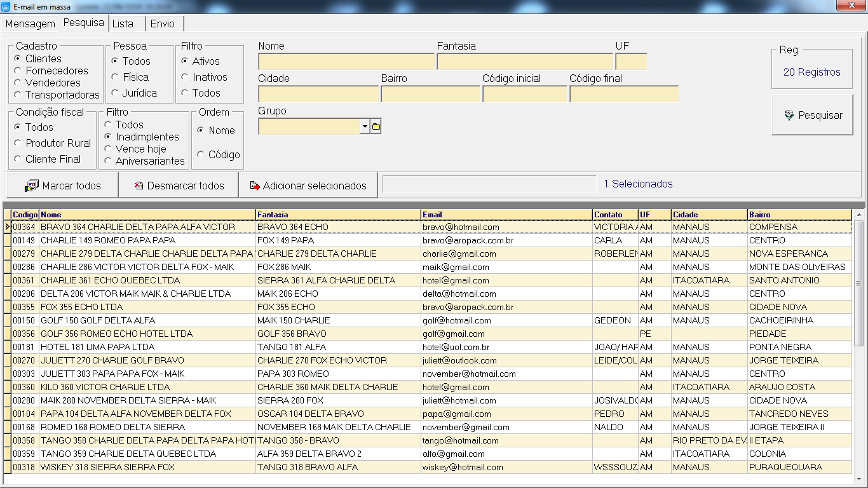Image resolution: width=868 pixels, height=488 pixels.
Task: Click email maik@gmail.com cell
Action: click(506, 267)
